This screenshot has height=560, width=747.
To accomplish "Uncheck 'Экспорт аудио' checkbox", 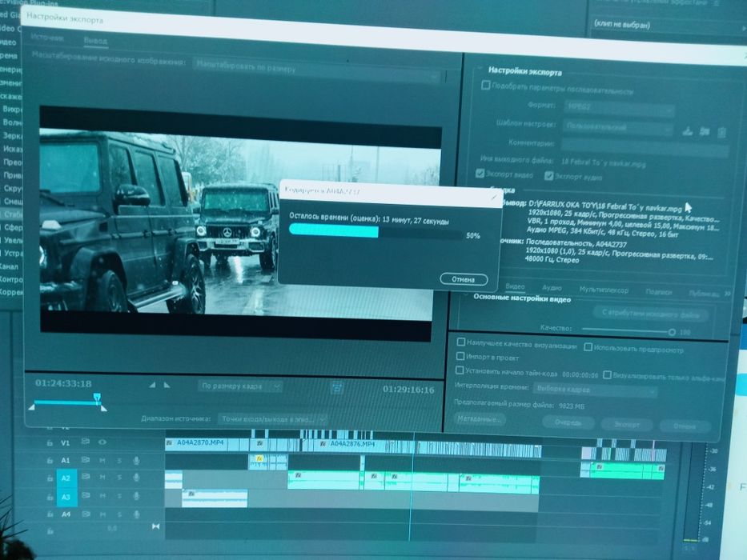I will [x=548, y=176].
